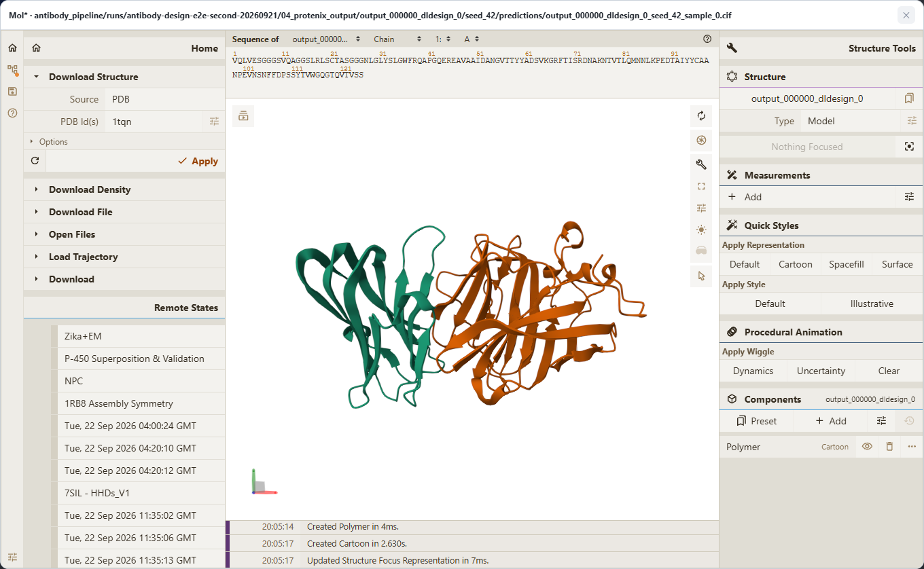
Task: Open the Home tab in left sidebar
Action: click(x=12, y=48)
